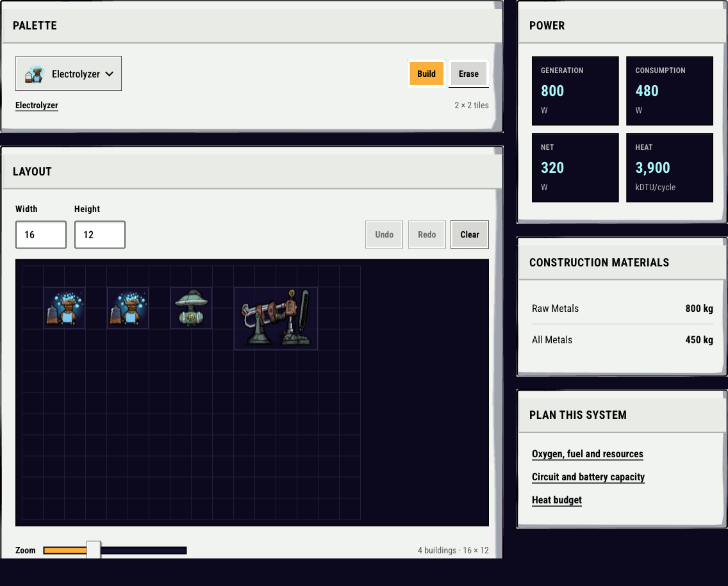This screenshot has width=728, height=586.
Task: Click the Electrolyzer icon in the palette selector
Action: tap(35, 74)
